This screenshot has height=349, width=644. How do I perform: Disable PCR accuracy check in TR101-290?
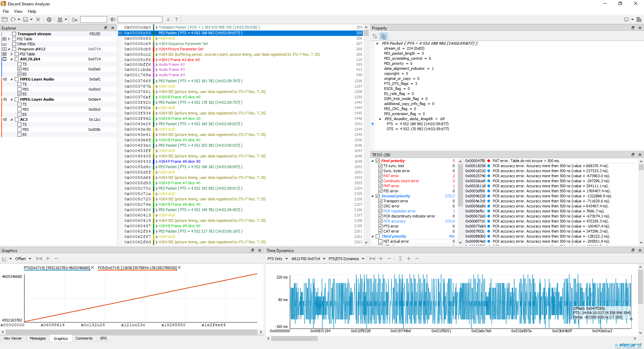pos(380,221)
